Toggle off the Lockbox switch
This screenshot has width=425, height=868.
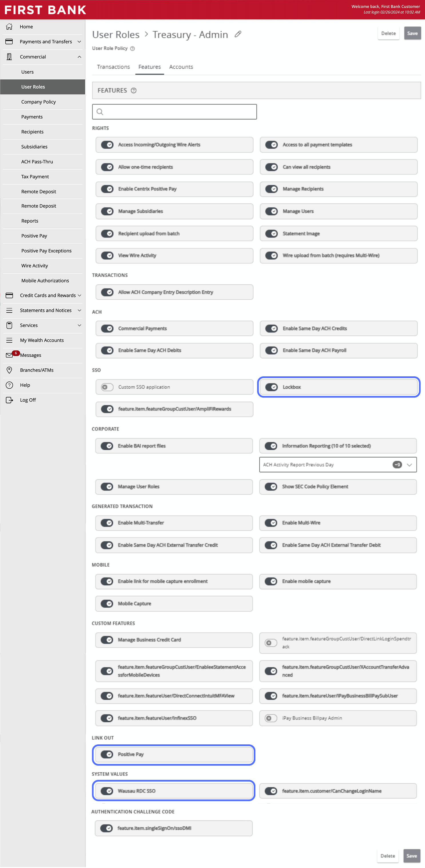(271, 387)
